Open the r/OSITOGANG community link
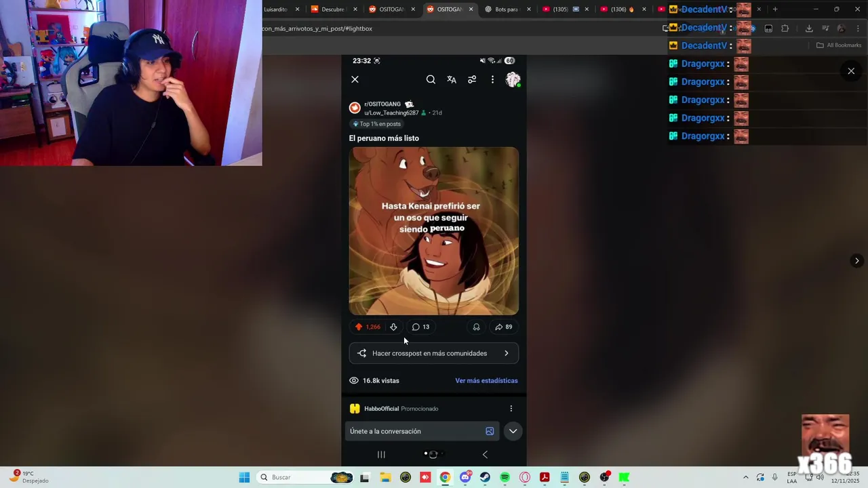This screenshot has width=868, height=488. click(382, 104)
